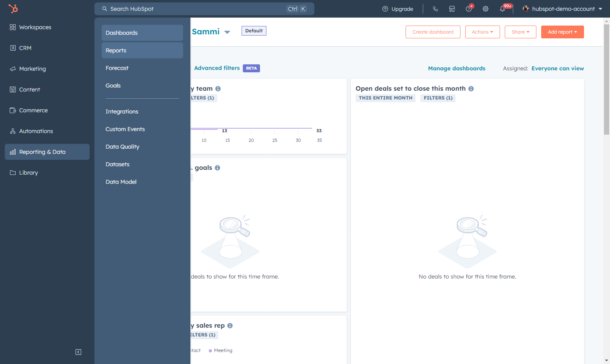Screen dimensions: 610x364
Task: Open Datasets from the submenu
Action: coord(142,164)
